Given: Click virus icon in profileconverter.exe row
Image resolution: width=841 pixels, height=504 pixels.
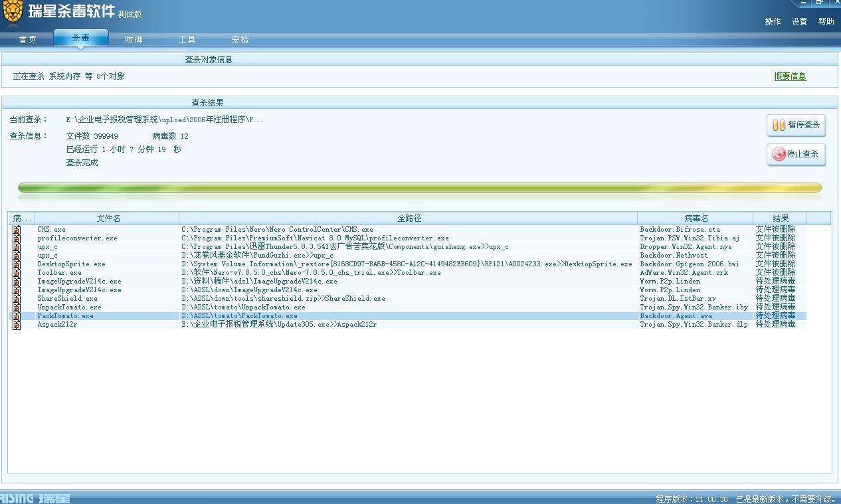Looking at the screenshot, I should [x=17, y=238].
